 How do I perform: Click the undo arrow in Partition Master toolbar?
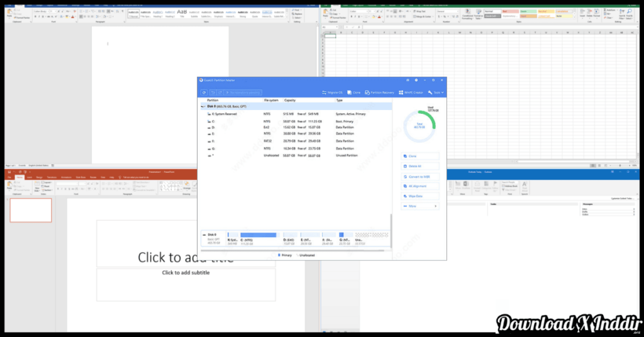tap(213, 92)
